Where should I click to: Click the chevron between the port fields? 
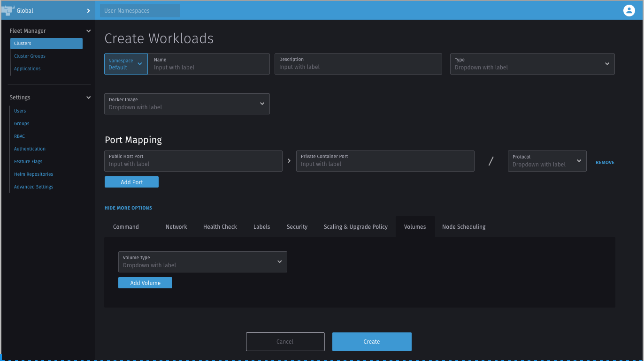(x=289, y=160)
